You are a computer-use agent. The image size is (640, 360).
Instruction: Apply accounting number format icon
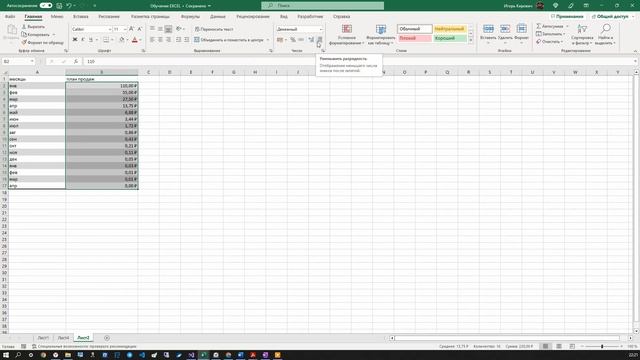pos(280,40)
